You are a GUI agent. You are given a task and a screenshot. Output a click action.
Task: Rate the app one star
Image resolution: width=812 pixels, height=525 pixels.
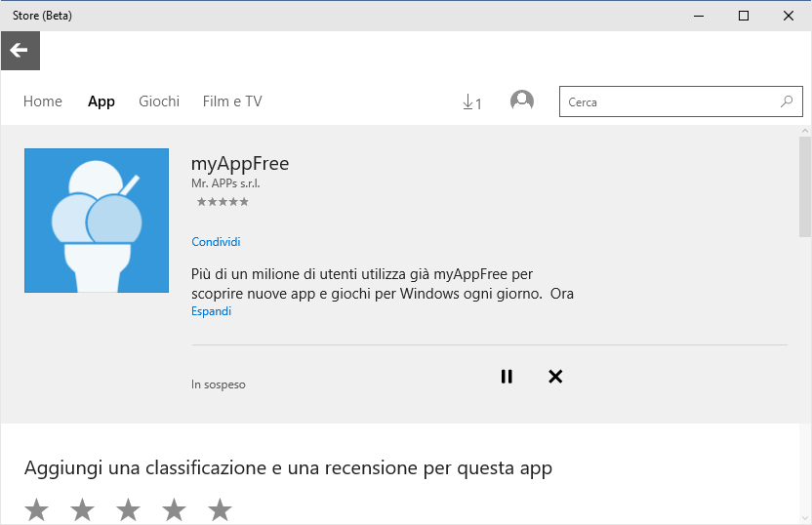pos(37,509)
